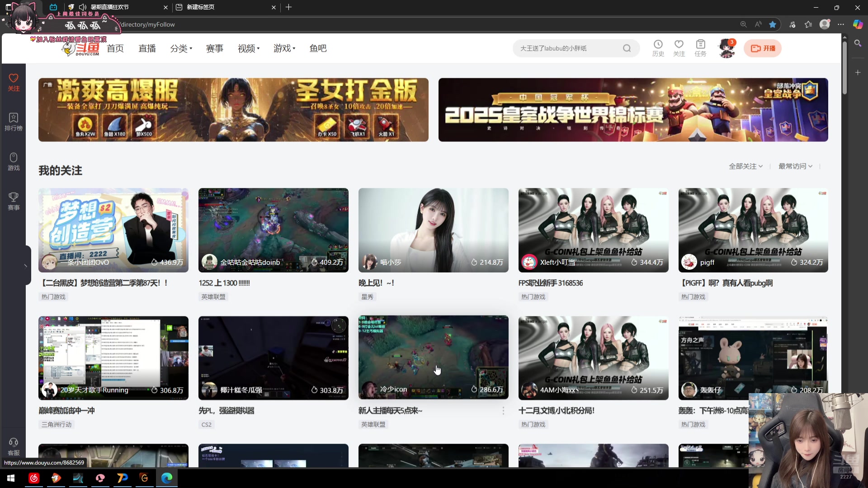
Task: Open 椰汁糕冬瓜强 stream thumbnail
Action: click(x=274, y=358)
